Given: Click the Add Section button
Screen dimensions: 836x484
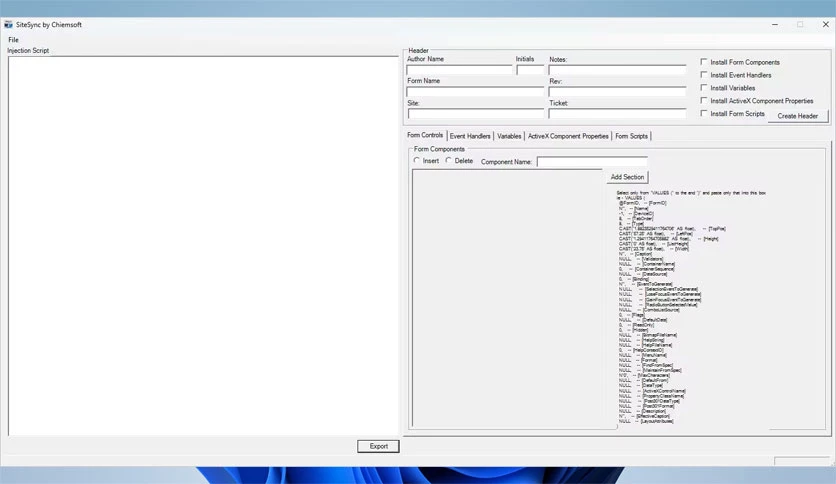Looking at the screenshot, I should coord(627,177).
